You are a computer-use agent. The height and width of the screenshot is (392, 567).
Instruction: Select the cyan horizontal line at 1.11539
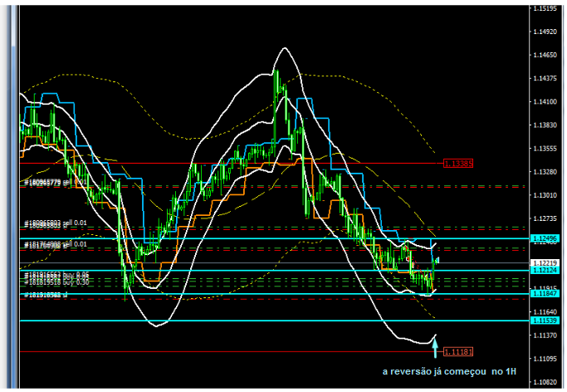point(249,320)
